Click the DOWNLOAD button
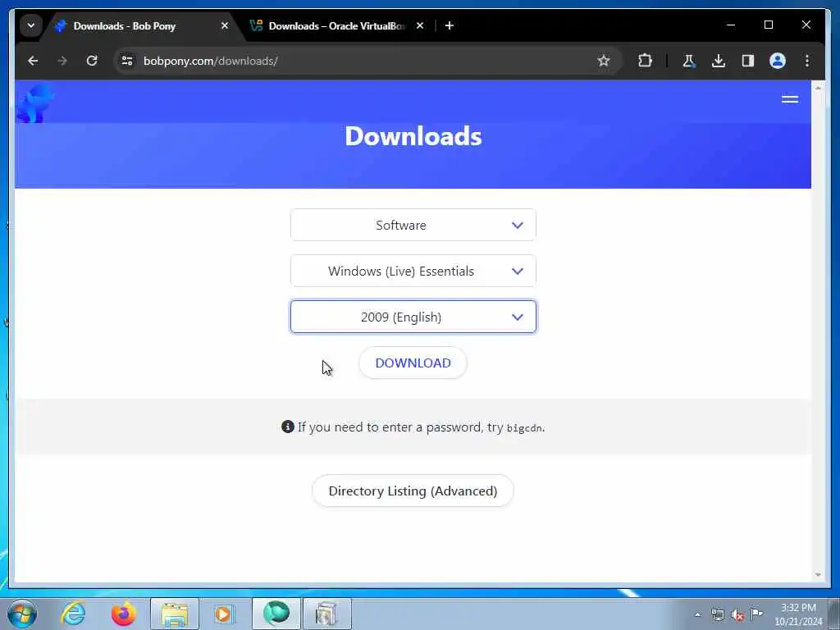Screen dimensions: 840x630 click(x=413, y=363)
